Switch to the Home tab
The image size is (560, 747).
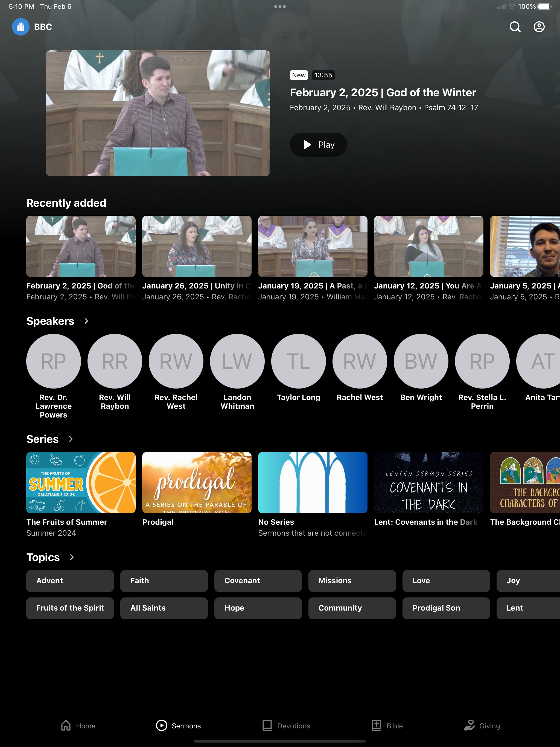pyautogui.click(x=78, y=725)
